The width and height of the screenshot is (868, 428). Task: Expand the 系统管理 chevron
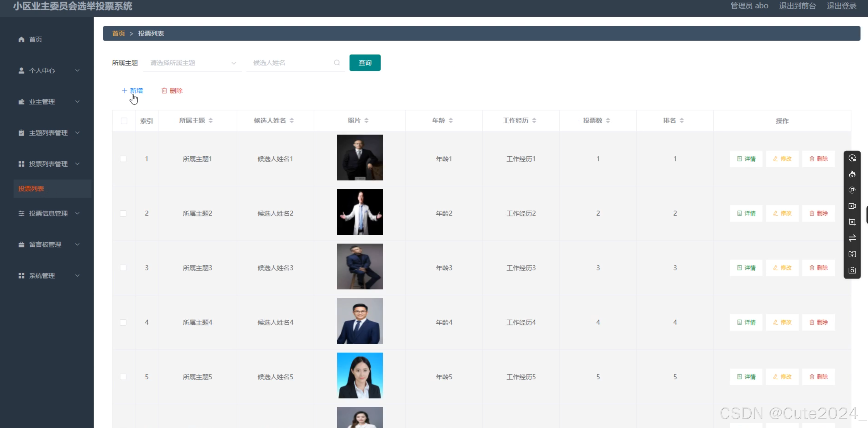(x=77, y=275)
